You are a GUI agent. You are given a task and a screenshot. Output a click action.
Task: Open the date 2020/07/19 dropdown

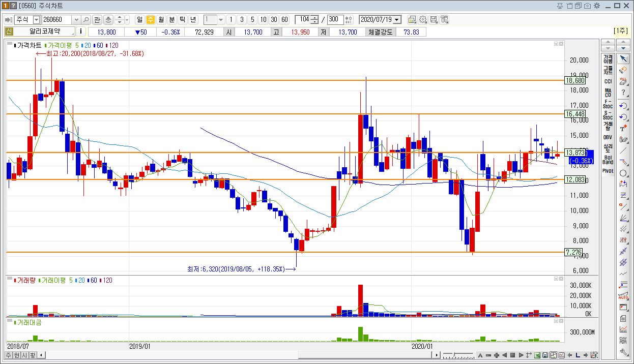(x=397, y=20)
